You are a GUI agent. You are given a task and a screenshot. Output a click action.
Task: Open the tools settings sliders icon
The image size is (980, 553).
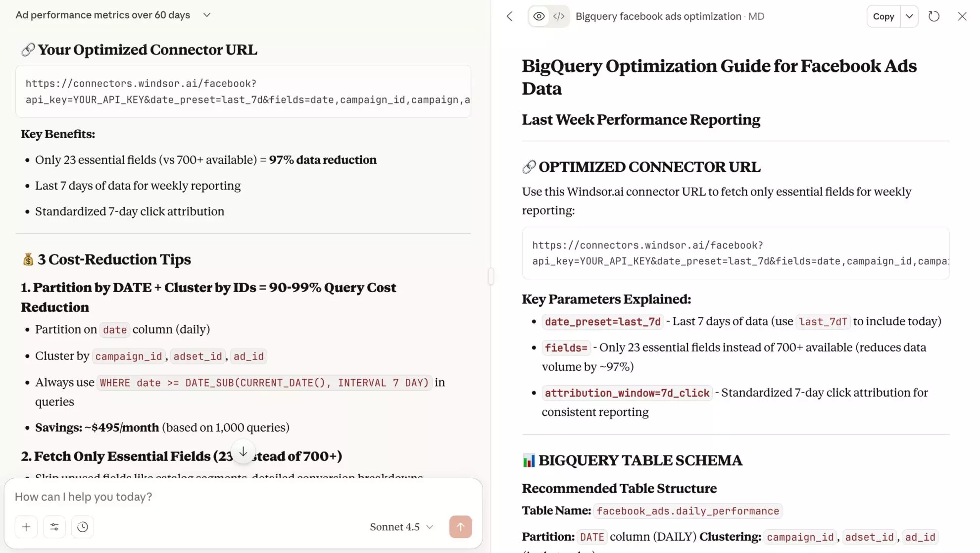tap(54, 527)
